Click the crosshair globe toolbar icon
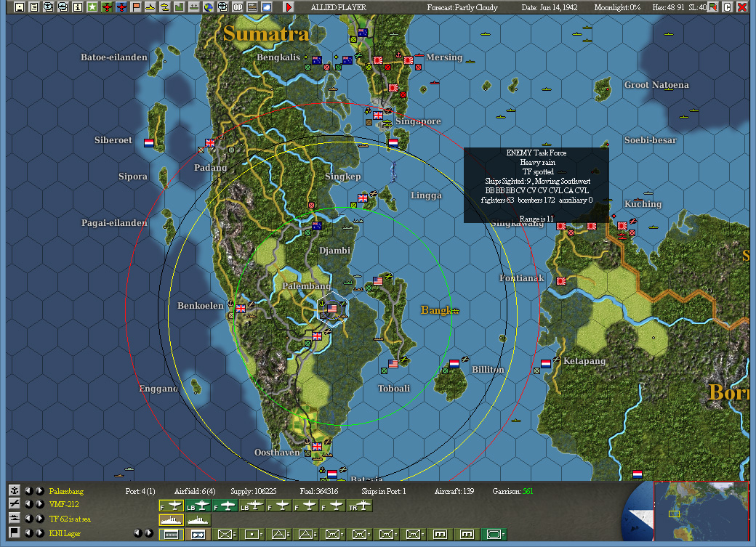This screenshot has width=756, height=547. [x=222, y=7]
